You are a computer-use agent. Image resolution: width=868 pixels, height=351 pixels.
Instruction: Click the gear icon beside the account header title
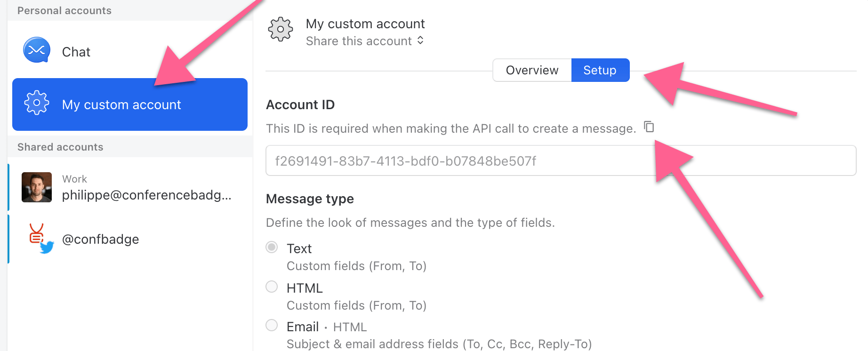[x=281, y=29]
